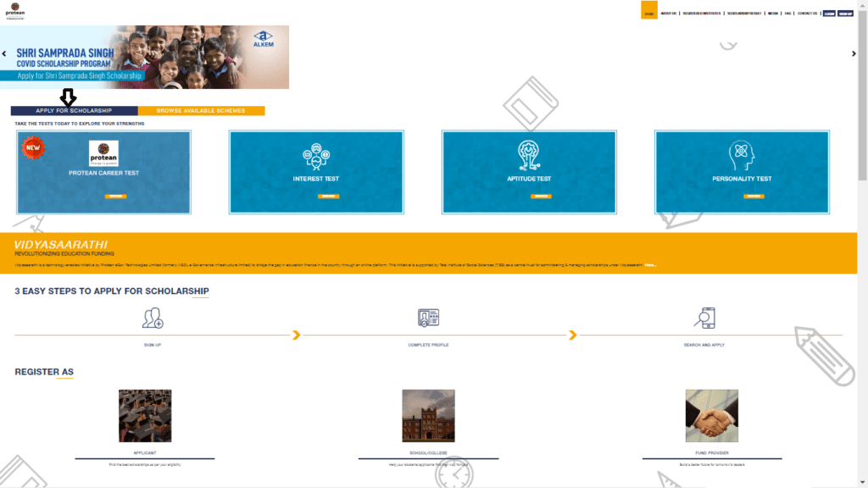Open the Home menu item

(x=649, y=10)
